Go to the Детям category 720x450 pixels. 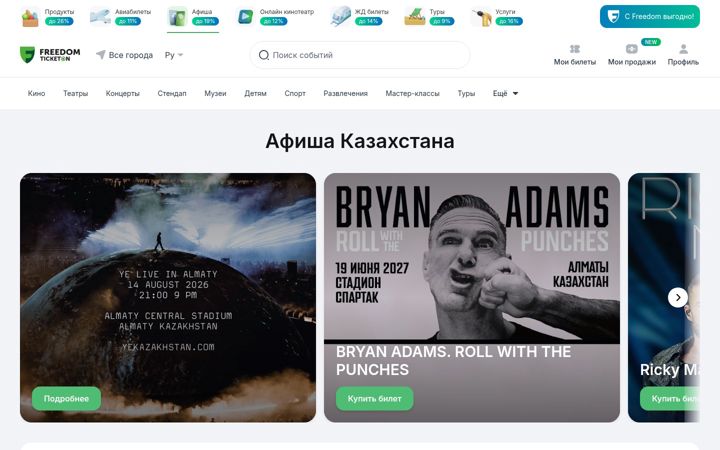point(255,93)
